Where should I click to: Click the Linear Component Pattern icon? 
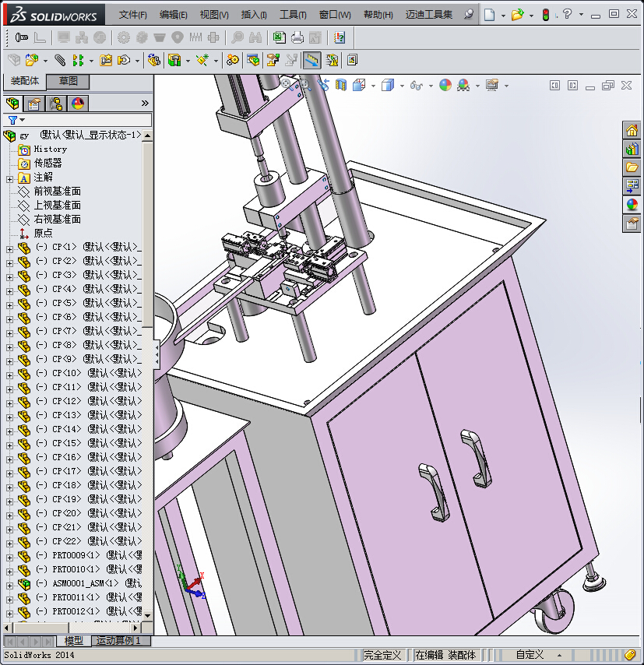tap(78, 60)
